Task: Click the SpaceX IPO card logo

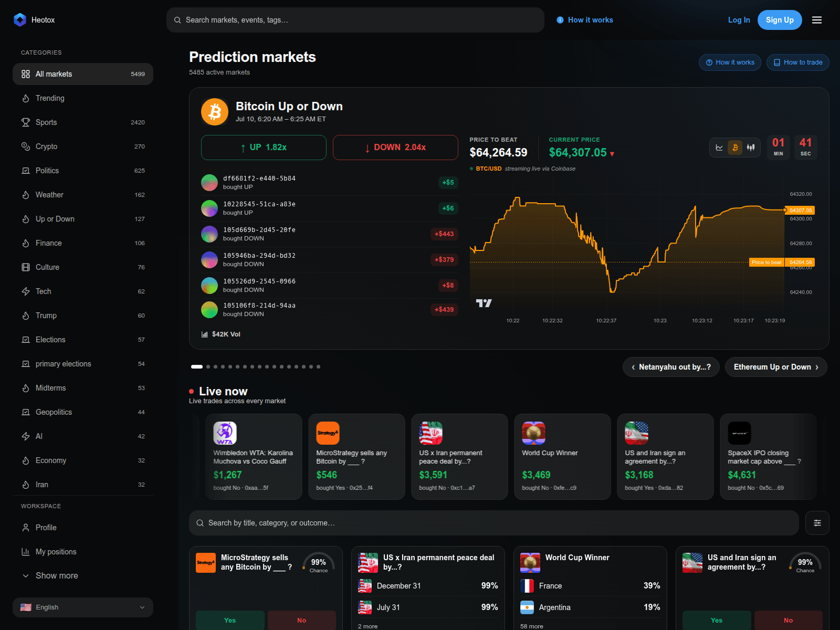Action: coord(740,433)
